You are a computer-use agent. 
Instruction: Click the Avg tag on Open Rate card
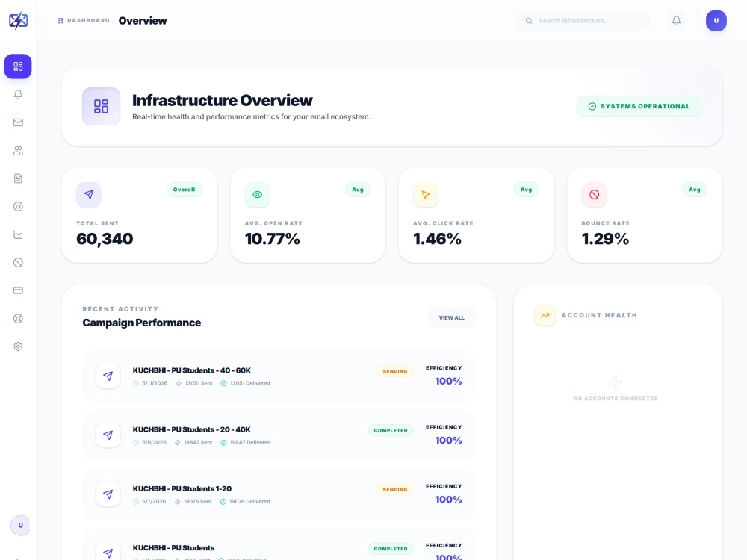tap(358, 190)
